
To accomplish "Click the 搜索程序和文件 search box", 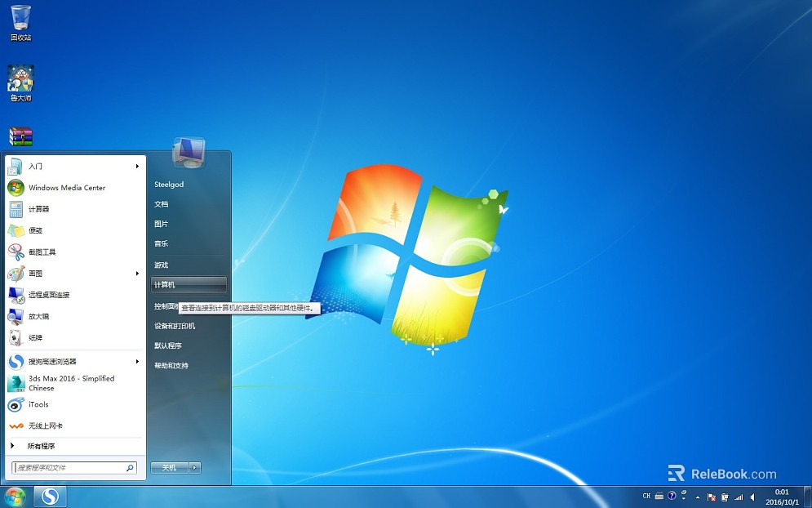I will (74, 467).
